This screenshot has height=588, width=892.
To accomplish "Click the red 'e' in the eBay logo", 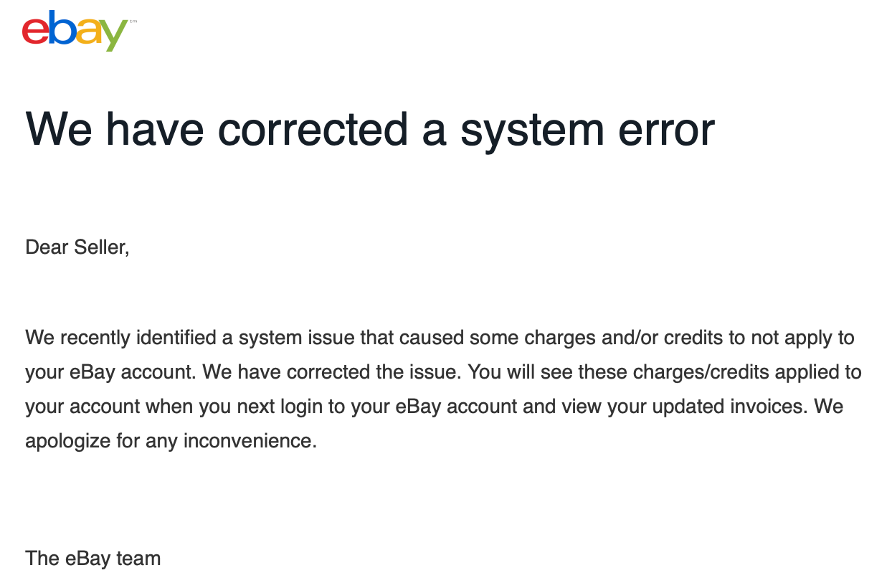I will pyautogui.click(x=36, y=32).
